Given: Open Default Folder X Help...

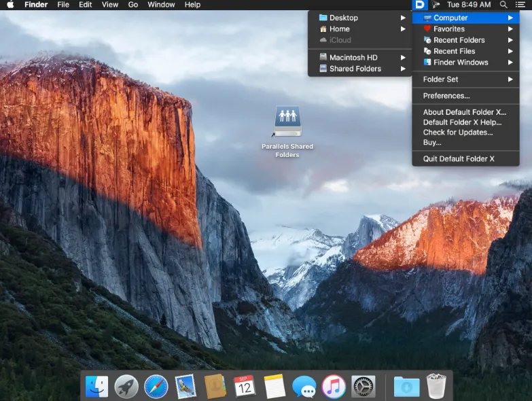Looking at the screenshot, I should 465,122.
